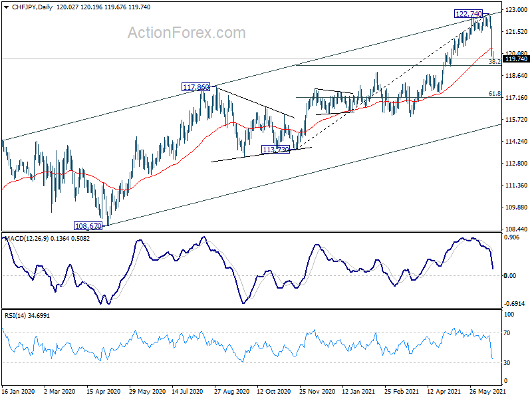
Task: Select the 12 Jan 2021 date label
Action: pos(358,391)
